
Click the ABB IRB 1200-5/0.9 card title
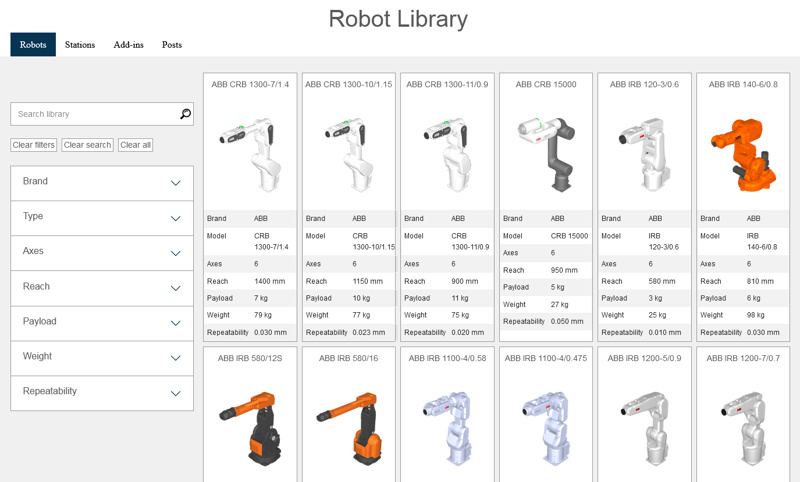click(x=644, y=358)
